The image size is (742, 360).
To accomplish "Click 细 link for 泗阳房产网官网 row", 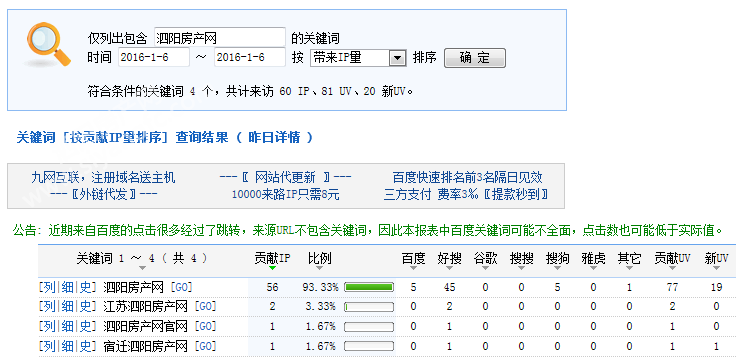I will point(67,326).
